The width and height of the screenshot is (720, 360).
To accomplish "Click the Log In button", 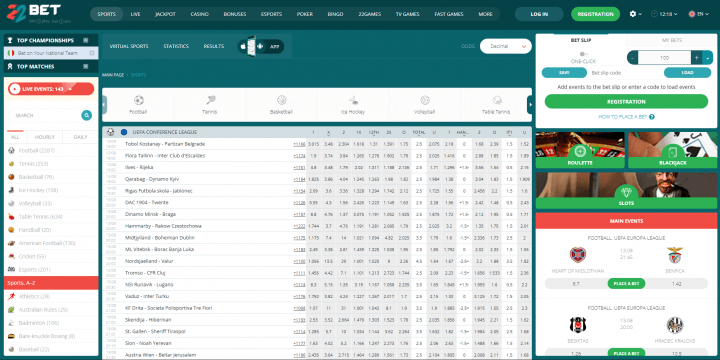I will 539,14.
